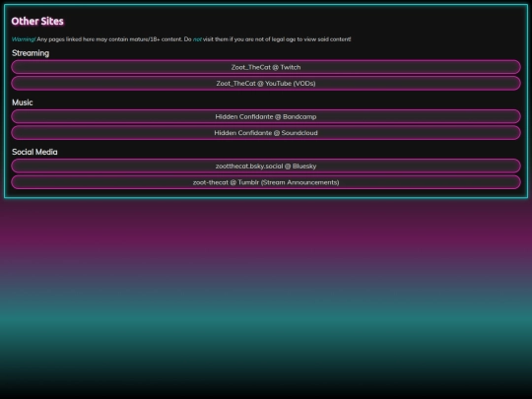This screenshot has height=399, width=532.
Task: Open zoot-thecat @ Tumblr Stream Announcements
Action: click(x=266, y=182)
